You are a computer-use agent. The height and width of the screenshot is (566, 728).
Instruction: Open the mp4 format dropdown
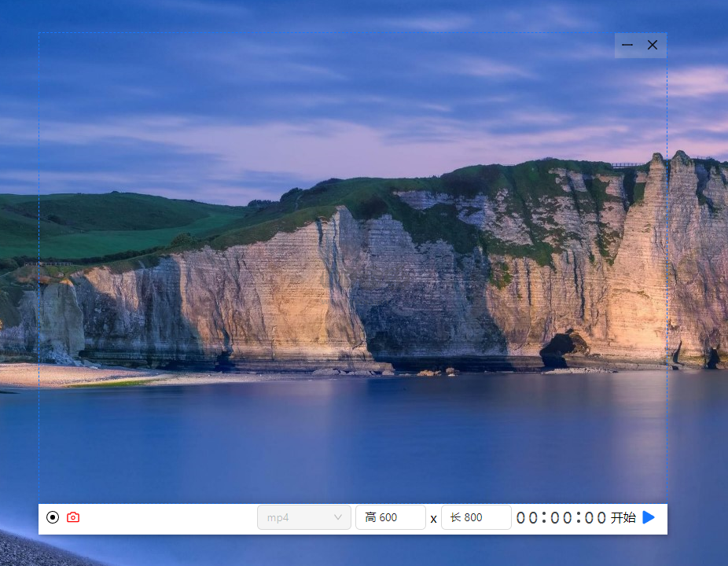click(304, 517)
